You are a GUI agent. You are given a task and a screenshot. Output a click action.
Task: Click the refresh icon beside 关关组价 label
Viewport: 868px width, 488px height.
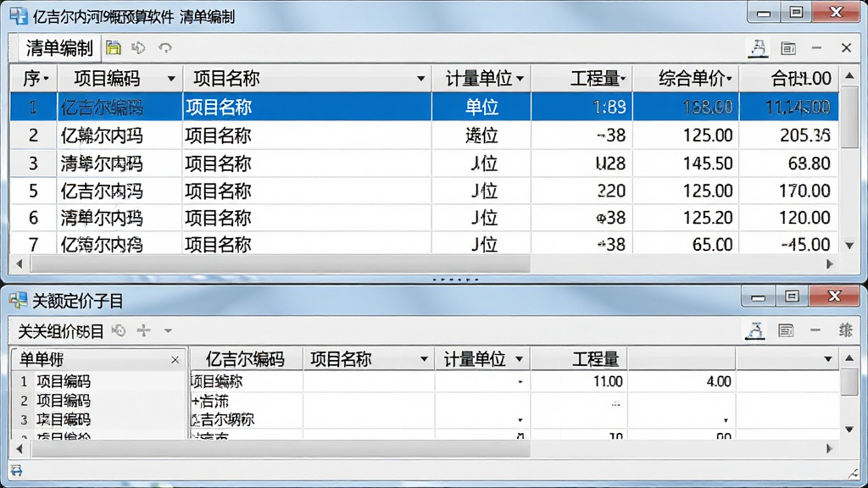119,331
